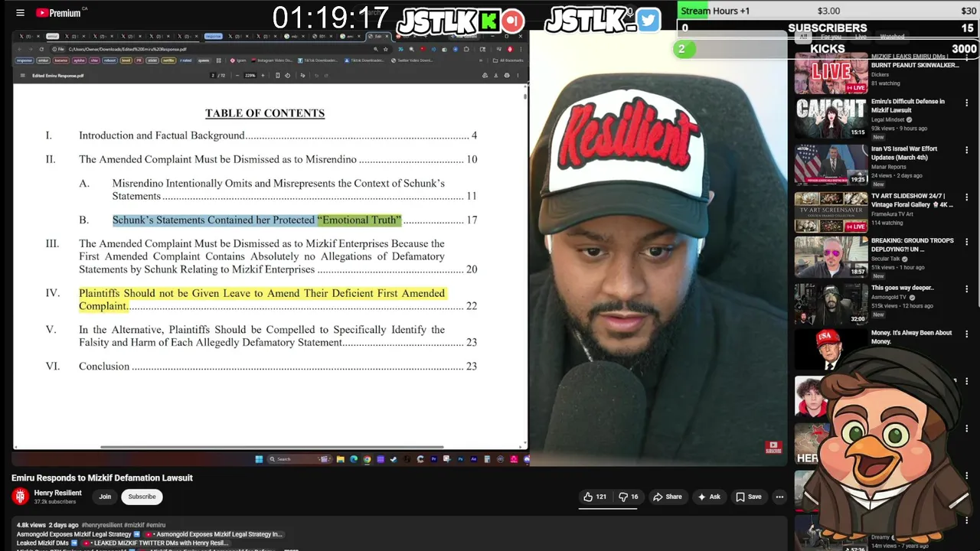This screenshot has width=980, height=551.
Task: Click browser reload button in stream
Action: tap(41, 49)
